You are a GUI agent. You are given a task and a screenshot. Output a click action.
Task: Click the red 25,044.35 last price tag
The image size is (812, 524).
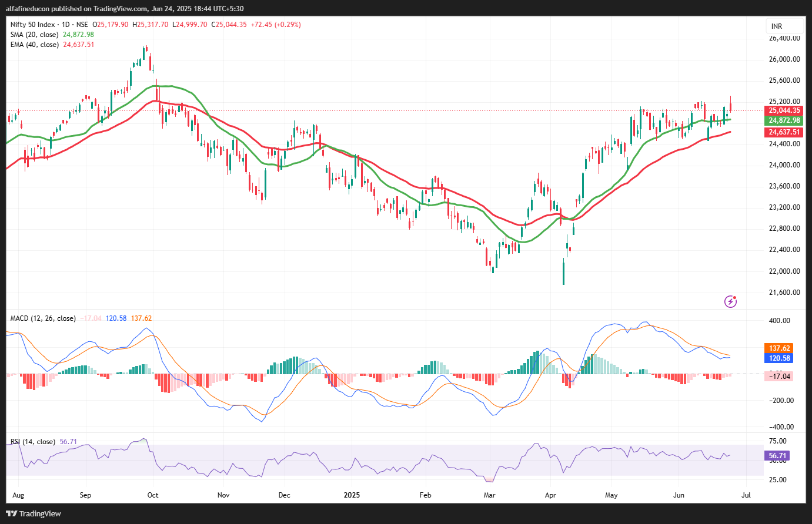click(784, 110)
